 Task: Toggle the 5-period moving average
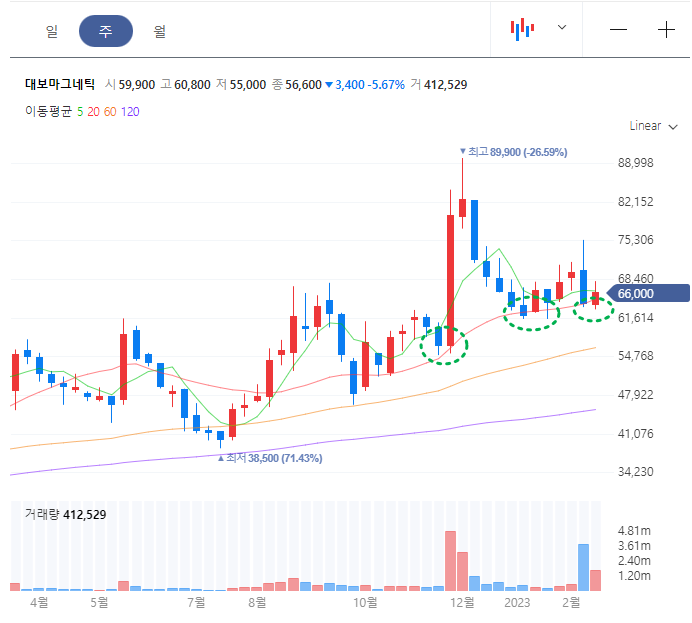(x=80, y=112)
